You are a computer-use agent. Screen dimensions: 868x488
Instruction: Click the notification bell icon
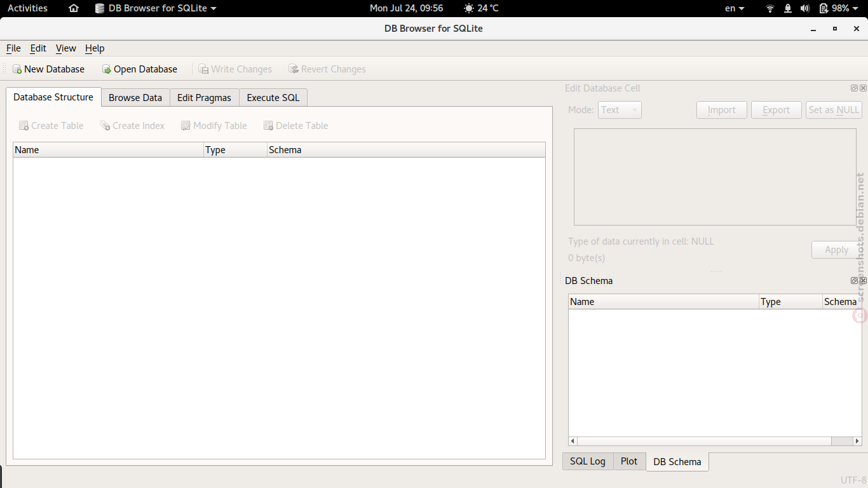[788, 8]
